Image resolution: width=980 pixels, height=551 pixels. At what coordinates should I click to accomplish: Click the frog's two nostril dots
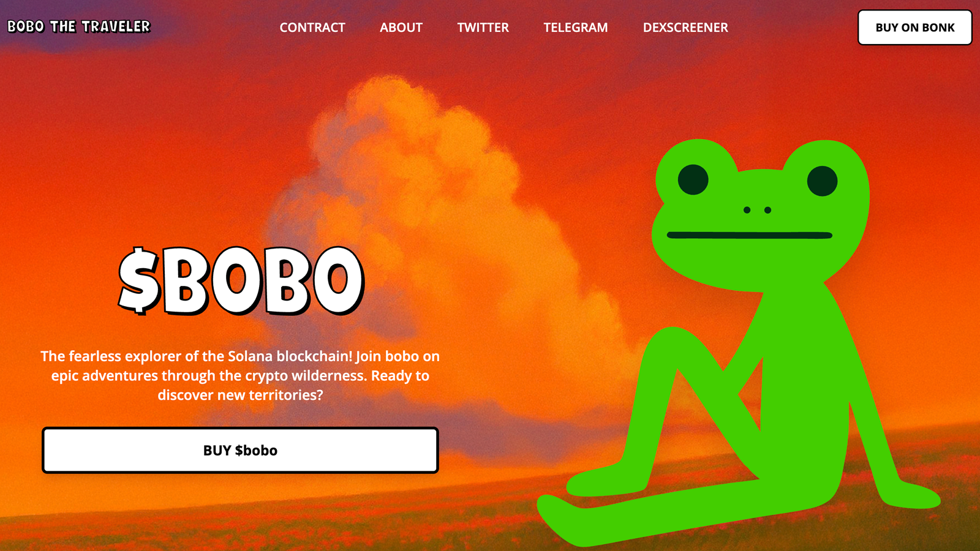click(x=757, y=210)
